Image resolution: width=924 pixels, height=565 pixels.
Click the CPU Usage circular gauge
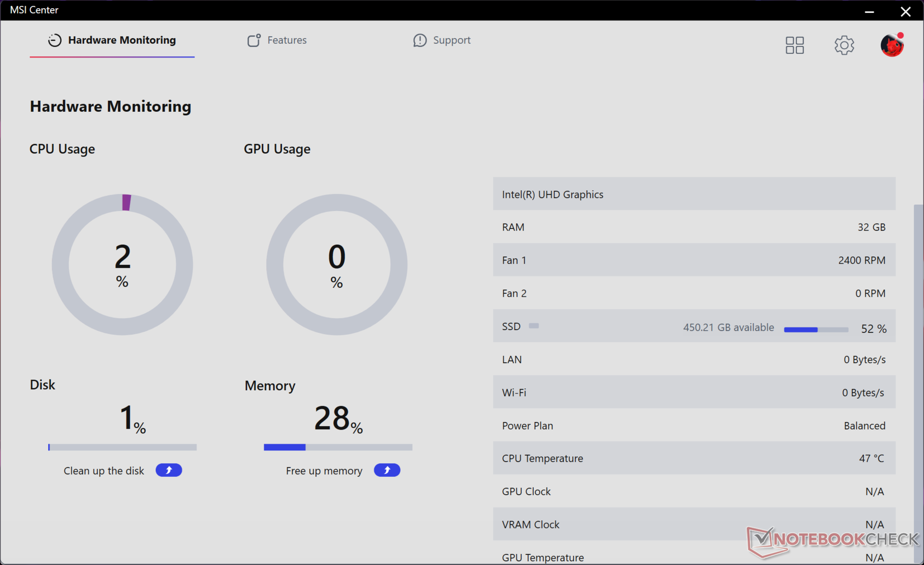122,264
